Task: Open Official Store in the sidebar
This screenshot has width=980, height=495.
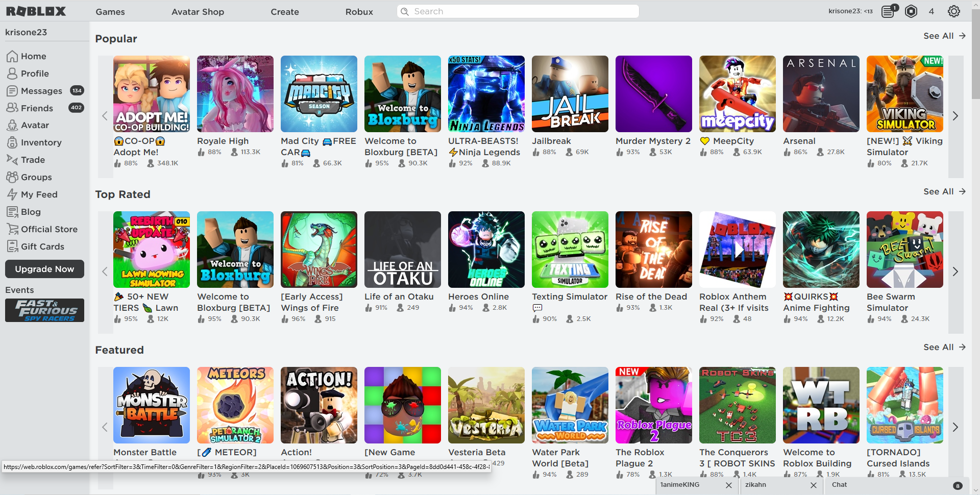Action: tap(42, 229)
